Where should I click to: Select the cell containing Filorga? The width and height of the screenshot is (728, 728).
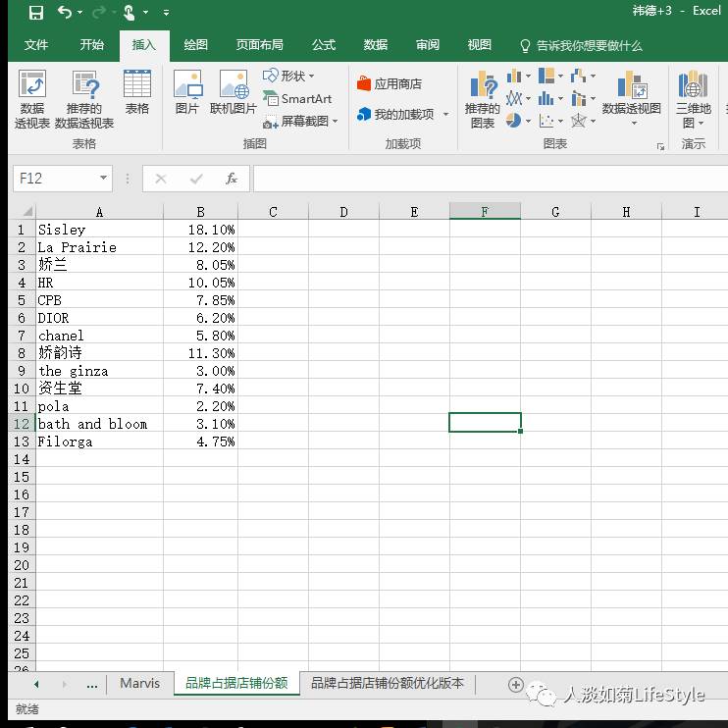(x=99, y=442)
